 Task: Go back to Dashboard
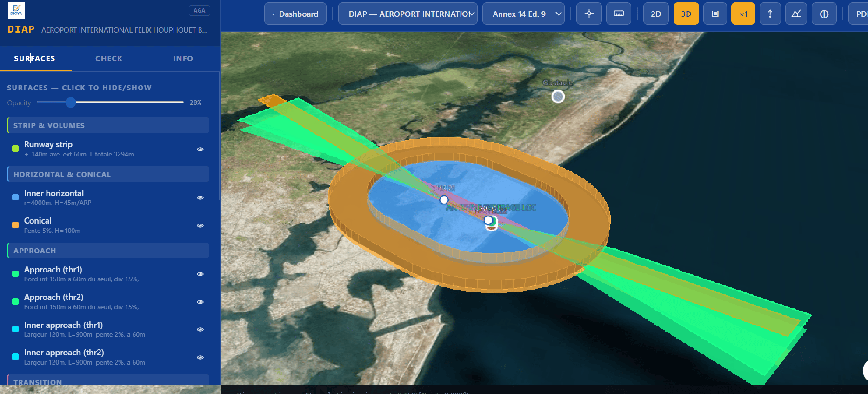295,14
